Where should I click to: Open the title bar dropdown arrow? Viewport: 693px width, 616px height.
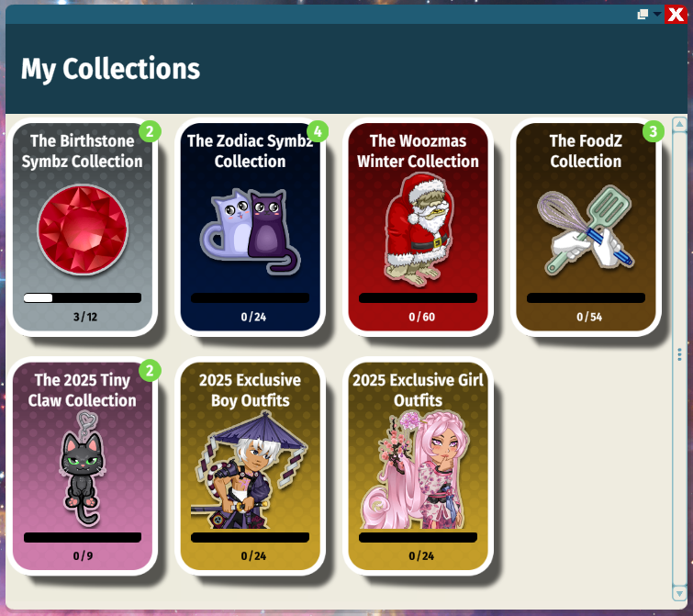tap(657, 14)
